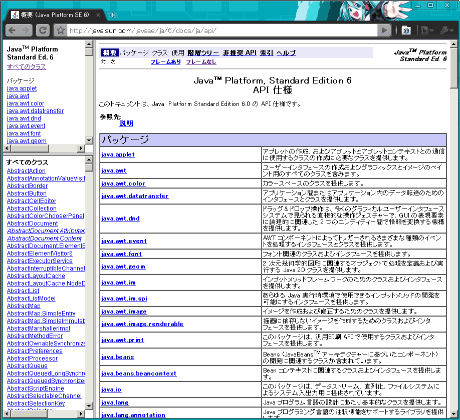
Task: Select the 概要 navigation item
Action: pos(110,53)
